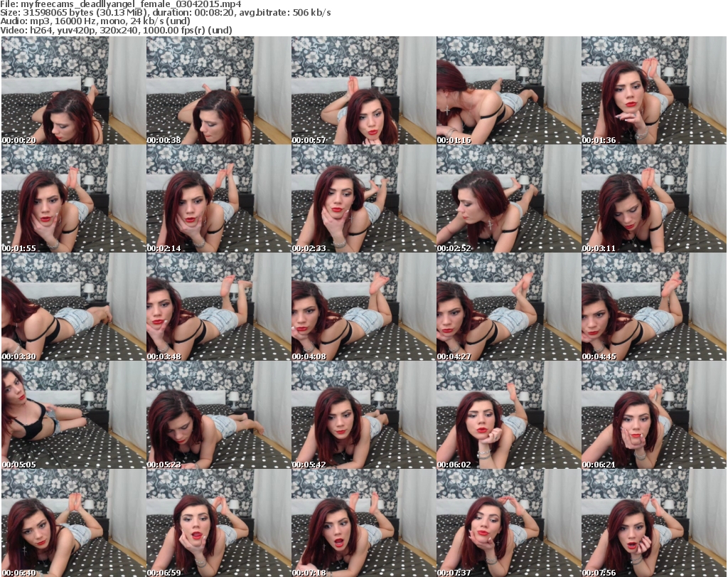Open the frame at 00:02:33
The image size is (728, 577).
click(363, 198)
